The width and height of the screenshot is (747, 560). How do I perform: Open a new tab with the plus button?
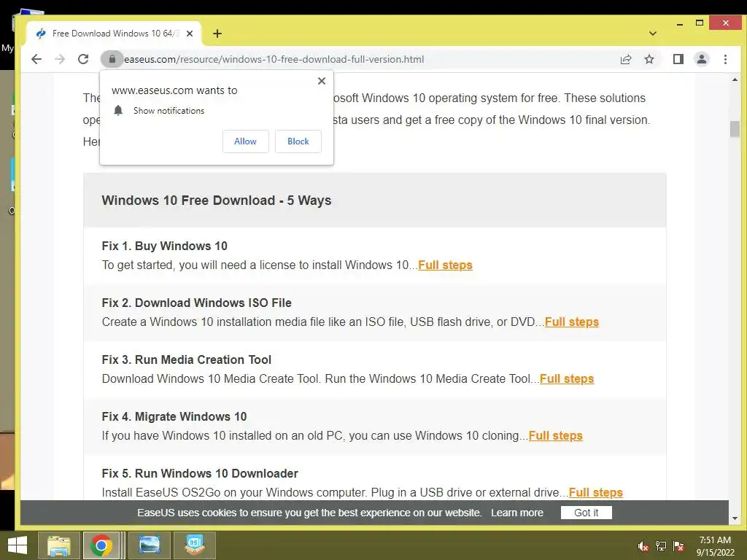(x=217, y=34)
